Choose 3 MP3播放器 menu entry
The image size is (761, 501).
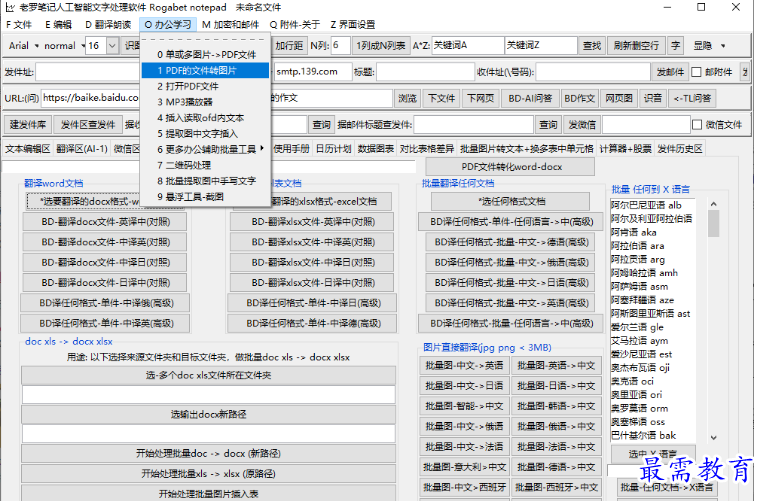(206, 102)
